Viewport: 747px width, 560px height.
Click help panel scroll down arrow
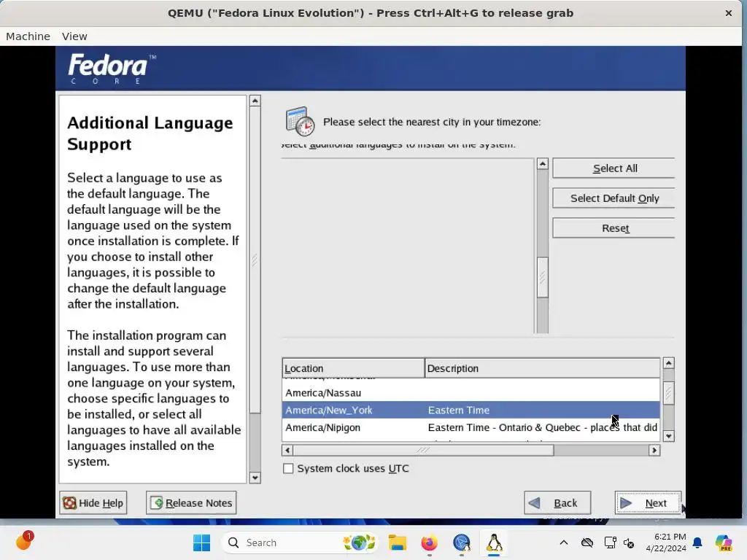tap(255, 478)
